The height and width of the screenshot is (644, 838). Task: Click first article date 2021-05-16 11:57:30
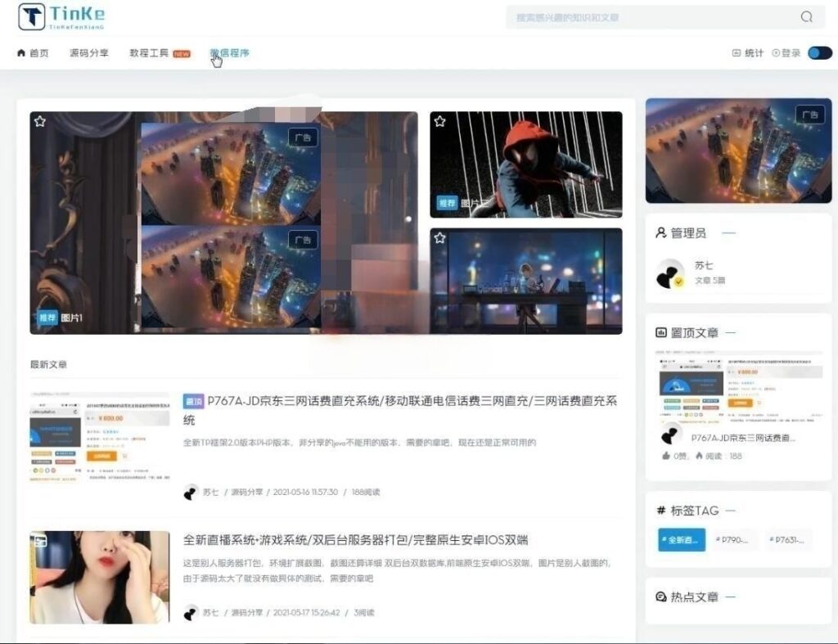pos(305,493)
